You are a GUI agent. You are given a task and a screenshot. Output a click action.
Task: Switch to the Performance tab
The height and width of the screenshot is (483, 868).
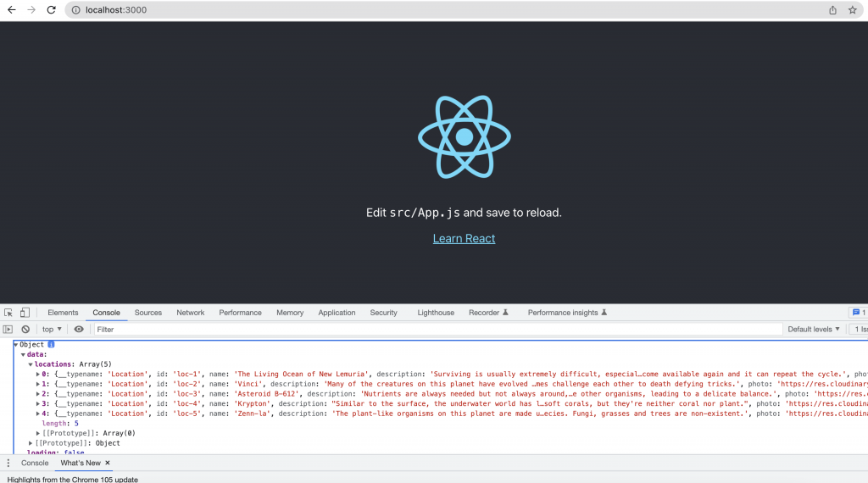pos(240,313)
